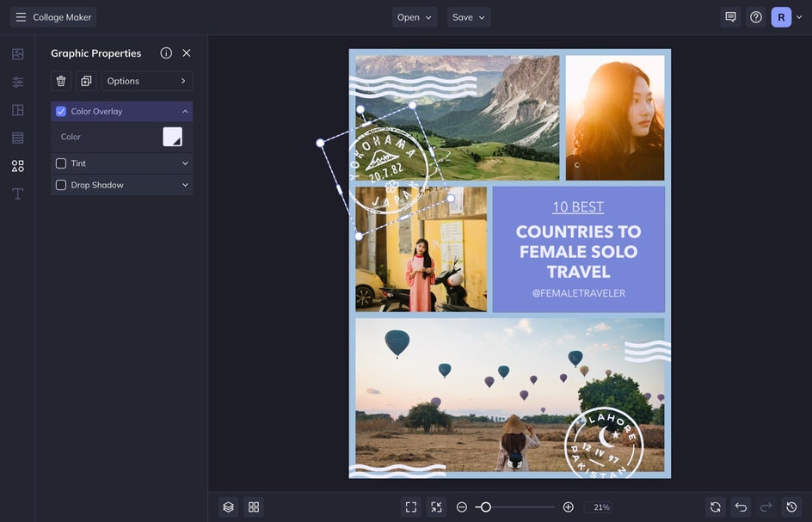Enable the Tint checkbox

(x=61, y=163)
